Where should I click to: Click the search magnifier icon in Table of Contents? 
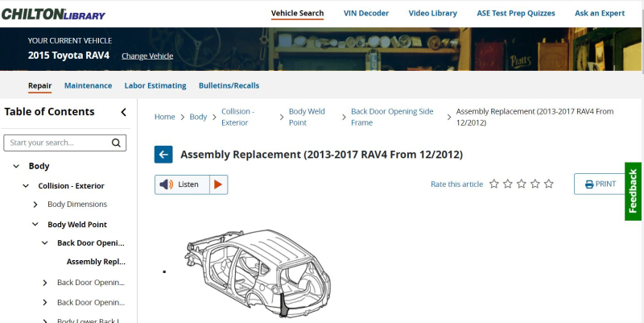tap(116, 143)
